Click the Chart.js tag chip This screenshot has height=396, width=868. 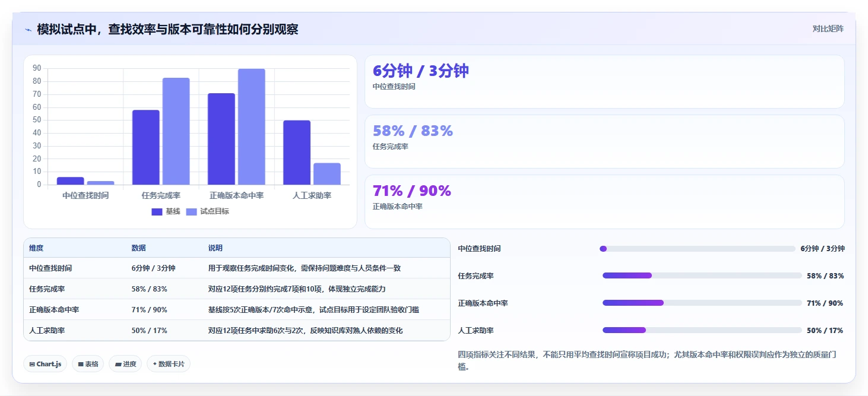click(45, 364)
